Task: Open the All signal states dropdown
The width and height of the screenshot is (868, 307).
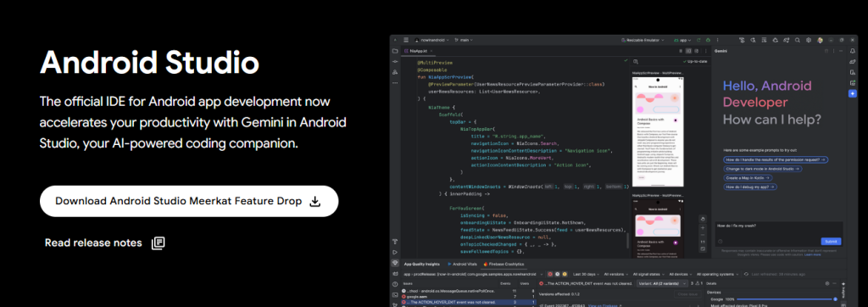Action: 648,274
